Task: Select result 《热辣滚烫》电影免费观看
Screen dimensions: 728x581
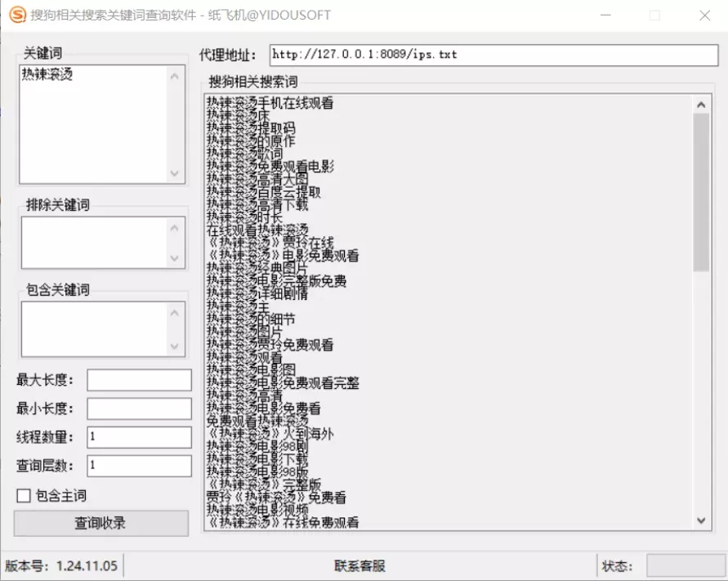Action: point(283,256)
